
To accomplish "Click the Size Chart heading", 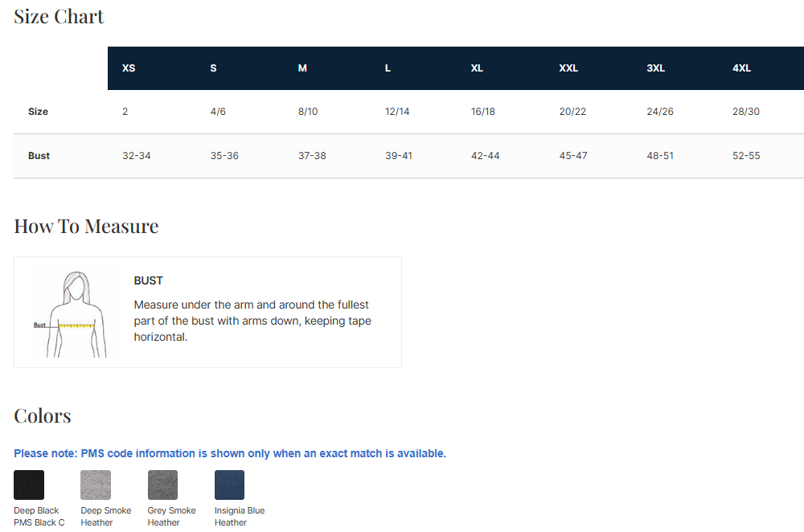I will tap(59, 16).
